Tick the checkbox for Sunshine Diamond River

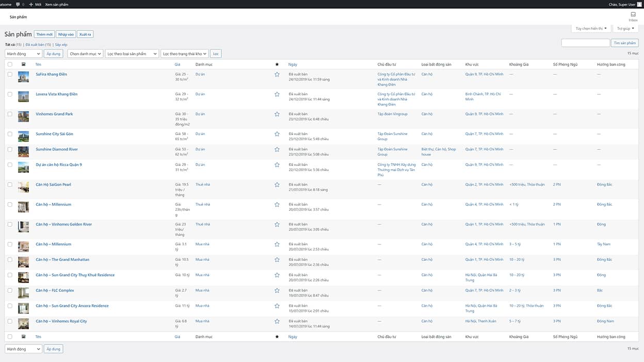tap(10, 150)
